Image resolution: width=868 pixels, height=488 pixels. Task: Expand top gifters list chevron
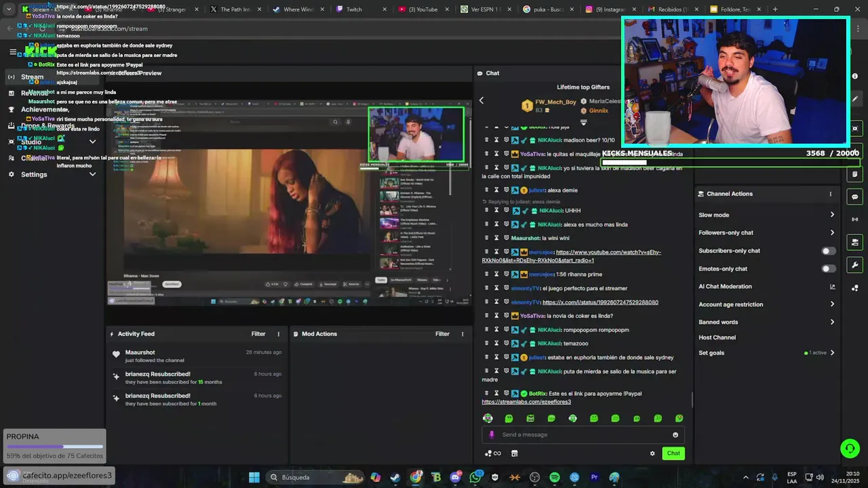coord(583,123)
